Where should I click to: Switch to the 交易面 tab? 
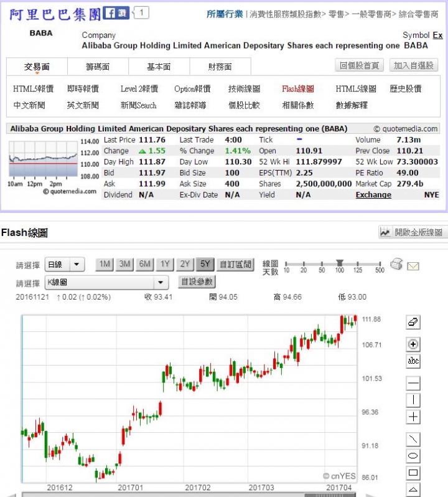coord(37,67)
